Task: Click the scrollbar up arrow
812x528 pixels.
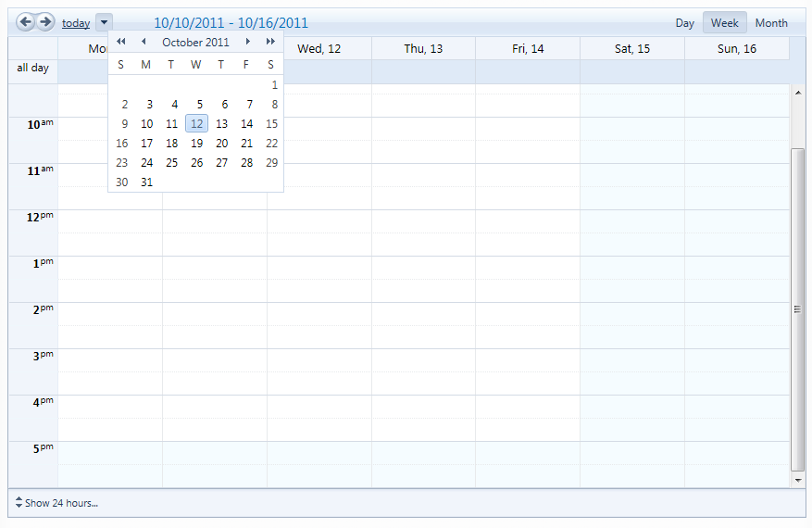Action: (x=798, y=93)
